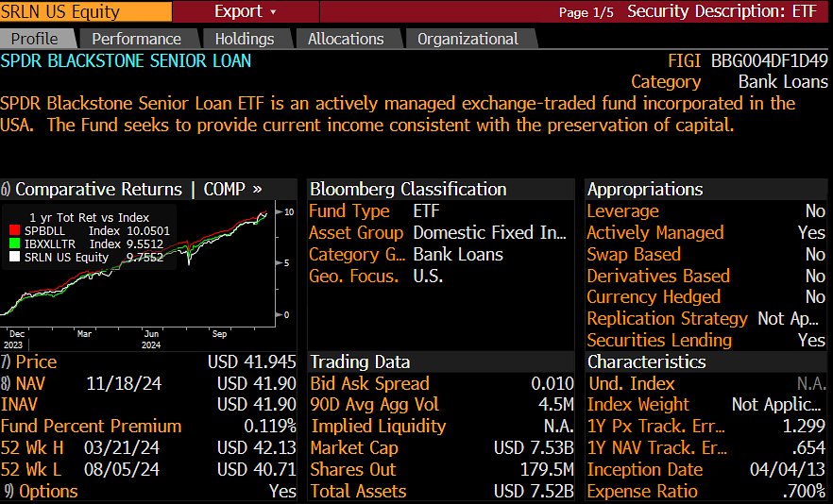The height and width of the screenshot is (504, 833).
Task: Click the 52 Wk L USD 40.71 value
Action: (257, 469)
